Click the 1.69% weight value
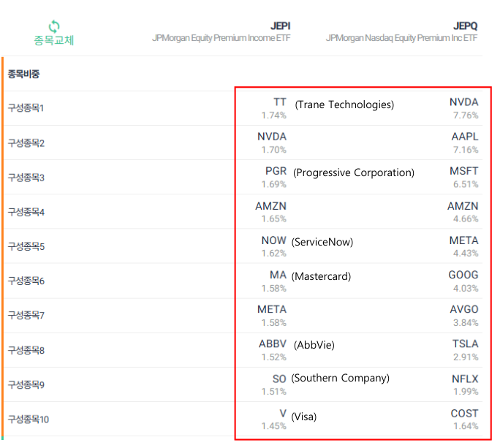Viewport: 500px width, 448px height. (x=274, y=184)
